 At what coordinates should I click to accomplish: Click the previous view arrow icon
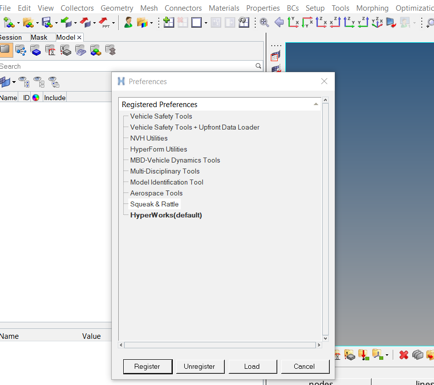click(x=279, y=23)
